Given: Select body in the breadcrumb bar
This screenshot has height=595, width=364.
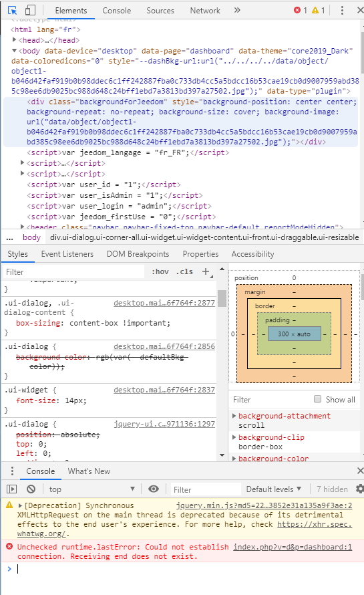Looking at the screenshot, I should [x=31, y=237].
